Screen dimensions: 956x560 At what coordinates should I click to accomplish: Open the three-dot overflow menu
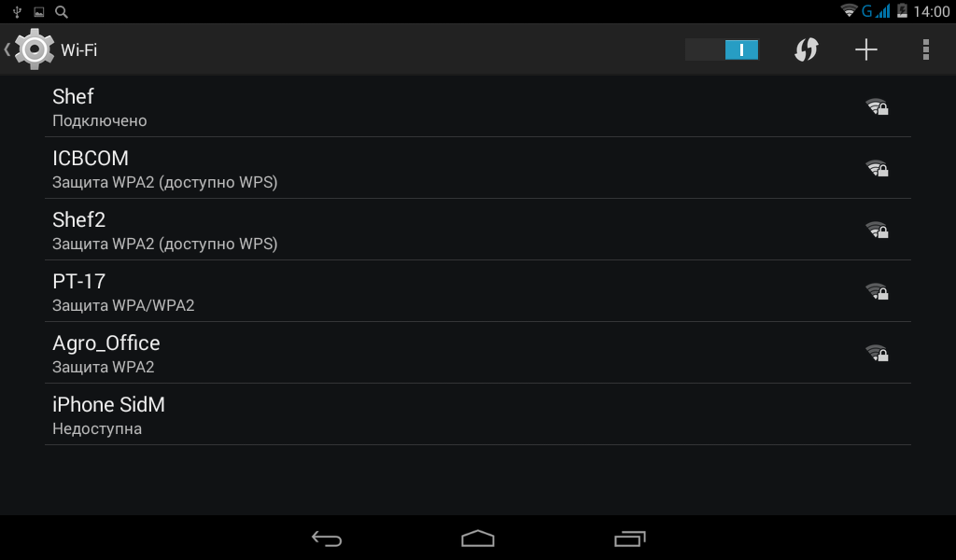tap(925, 49)
